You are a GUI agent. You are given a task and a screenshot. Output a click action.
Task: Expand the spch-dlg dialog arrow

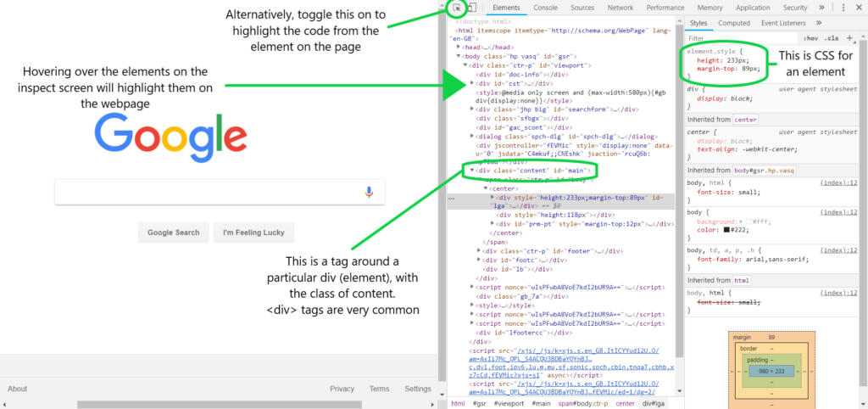471,137
